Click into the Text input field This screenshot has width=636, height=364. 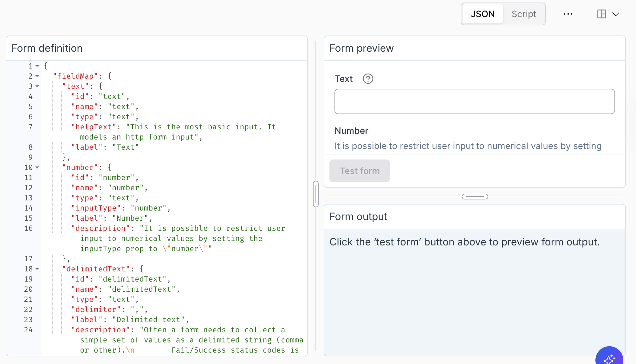click(x=475, y=101)
